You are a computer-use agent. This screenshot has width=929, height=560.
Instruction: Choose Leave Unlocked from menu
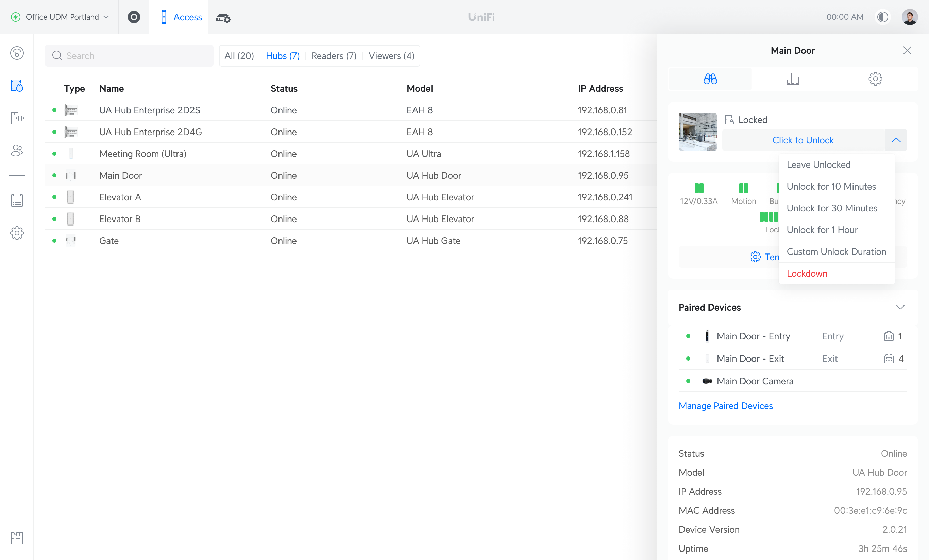tap(837, 165)
